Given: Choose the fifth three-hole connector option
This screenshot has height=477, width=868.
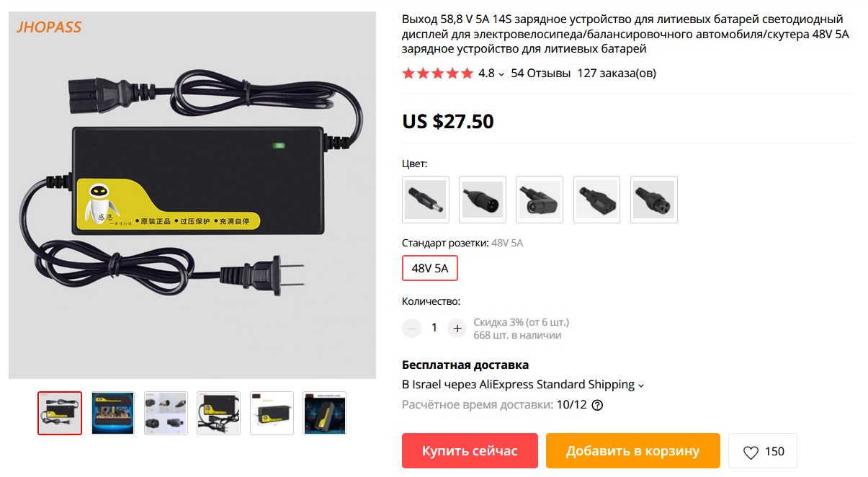Looking at the screenshot, I should [x=654, y=200].
